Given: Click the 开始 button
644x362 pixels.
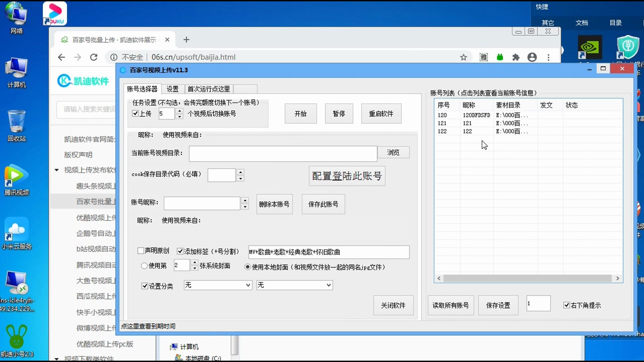Looking at the screenshot, I should point(301,114).
